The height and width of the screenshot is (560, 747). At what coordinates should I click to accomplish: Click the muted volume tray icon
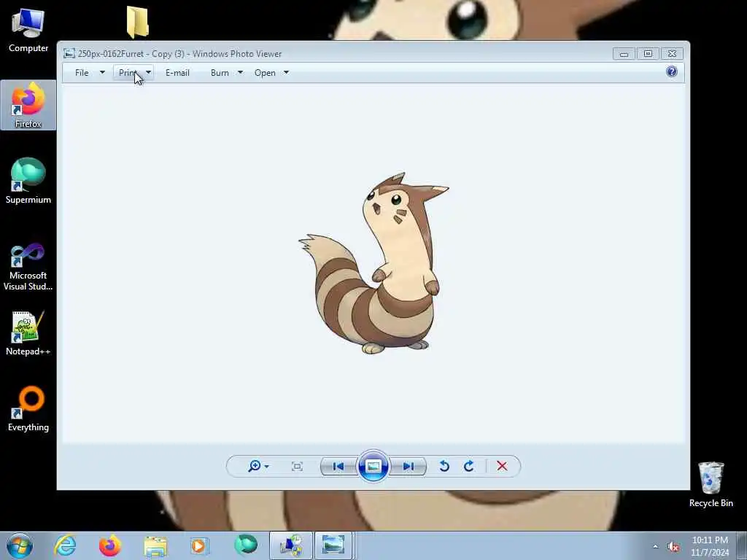pyautogui.click(x=673, y=547)
